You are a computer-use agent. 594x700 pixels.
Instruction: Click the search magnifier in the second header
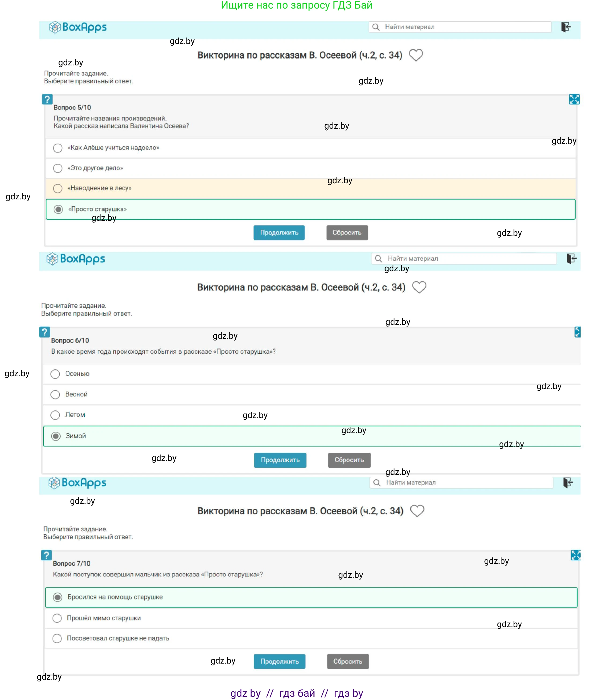pos(378,258)
